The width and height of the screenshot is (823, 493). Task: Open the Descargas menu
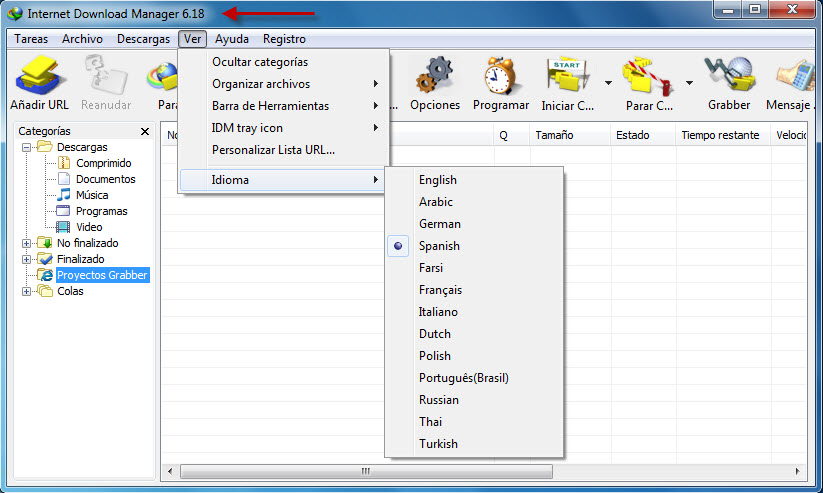point(143,39)
